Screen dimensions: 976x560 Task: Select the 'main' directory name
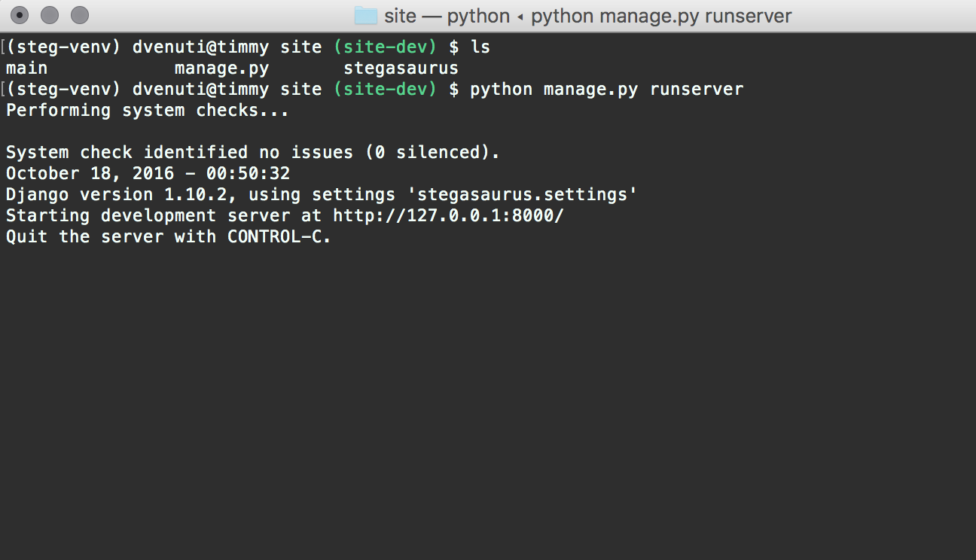[x=26, y=68]
